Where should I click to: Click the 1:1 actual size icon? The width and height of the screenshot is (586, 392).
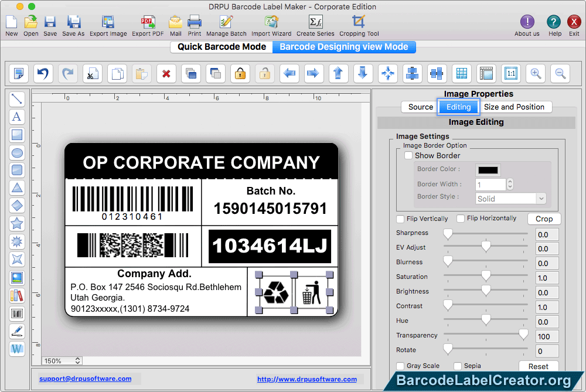[511, 73]
